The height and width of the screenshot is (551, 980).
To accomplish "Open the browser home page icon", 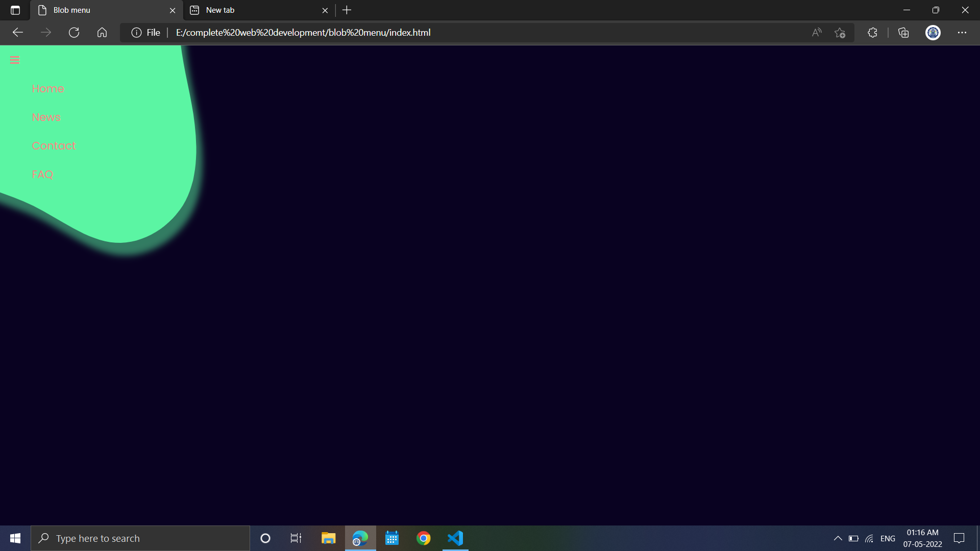I will (x=102, y=32).
